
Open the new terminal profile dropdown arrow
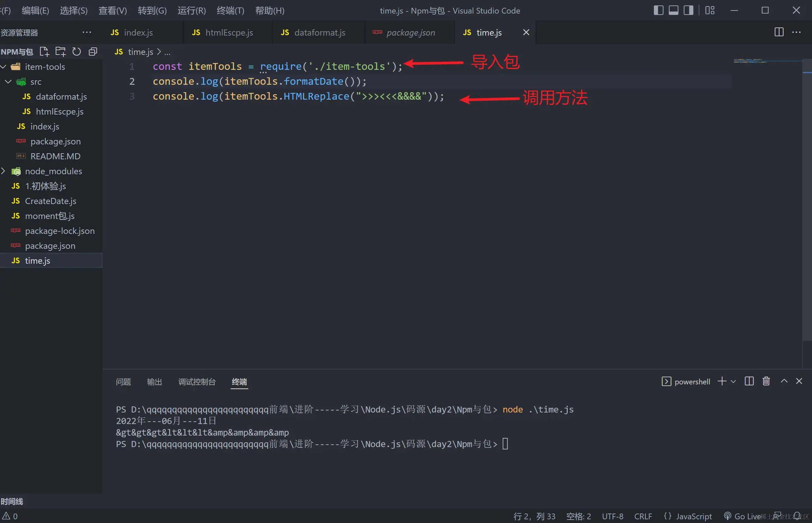point(734,382)
